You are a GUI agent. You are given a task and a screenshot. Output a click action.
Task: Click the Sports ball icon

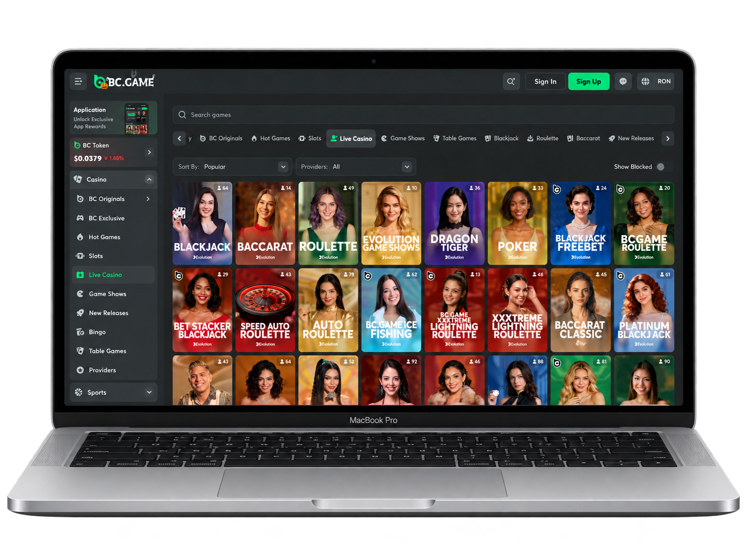(78, 392)
